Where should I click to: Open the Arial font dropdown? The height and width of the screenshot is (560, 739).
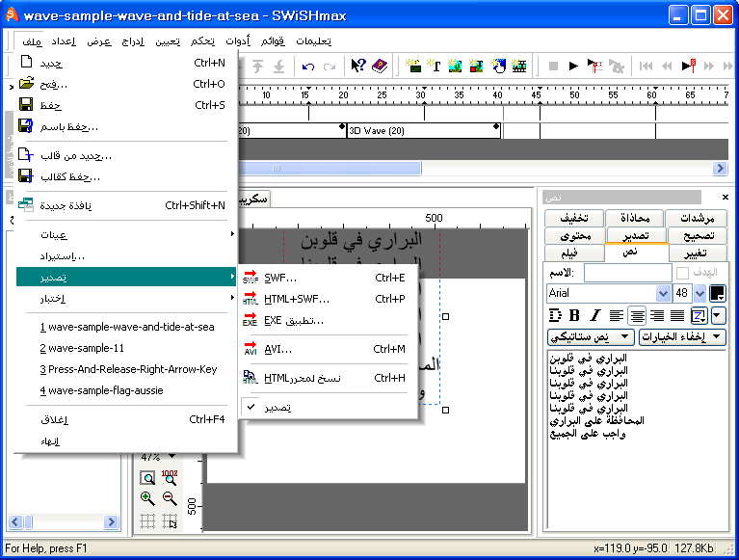(x=663, y=293)
